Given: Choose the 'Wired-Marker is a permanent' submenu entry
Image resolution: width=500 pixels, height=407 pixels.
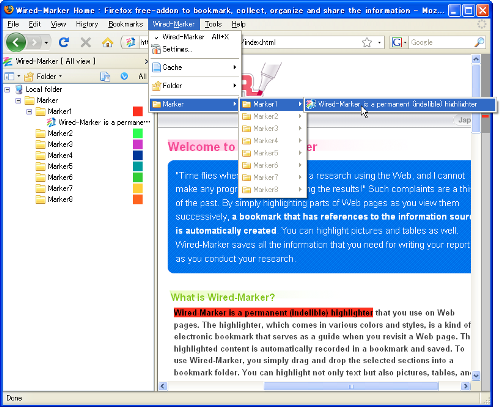Looking at the screenshot, I should point(400,104).
